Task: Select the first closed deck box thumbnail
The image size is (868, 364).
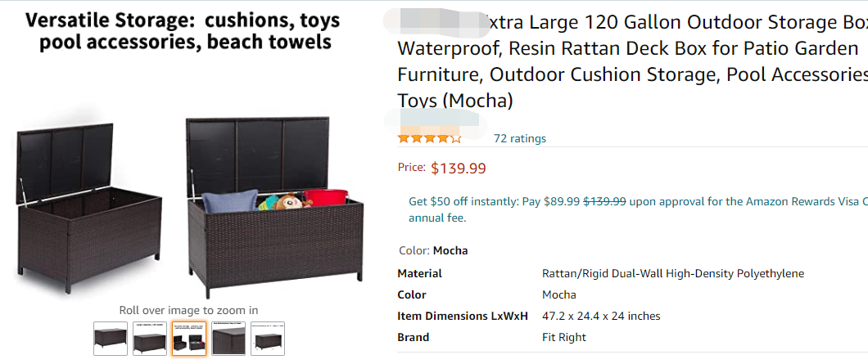Action: click(110, 338)
